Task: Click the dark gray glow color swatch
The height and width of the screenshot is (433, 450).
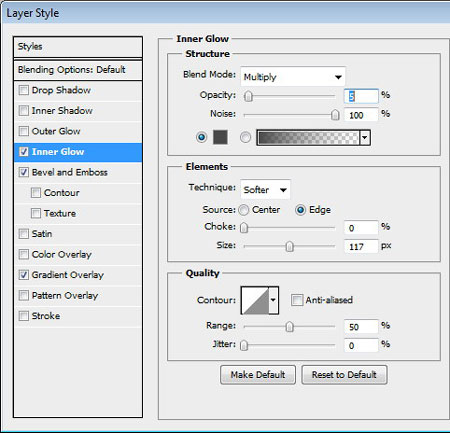Action: click(220, 137)
